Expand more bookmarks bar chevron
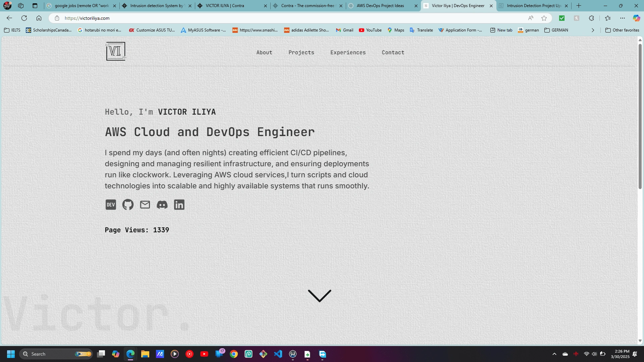 (593, 30)
